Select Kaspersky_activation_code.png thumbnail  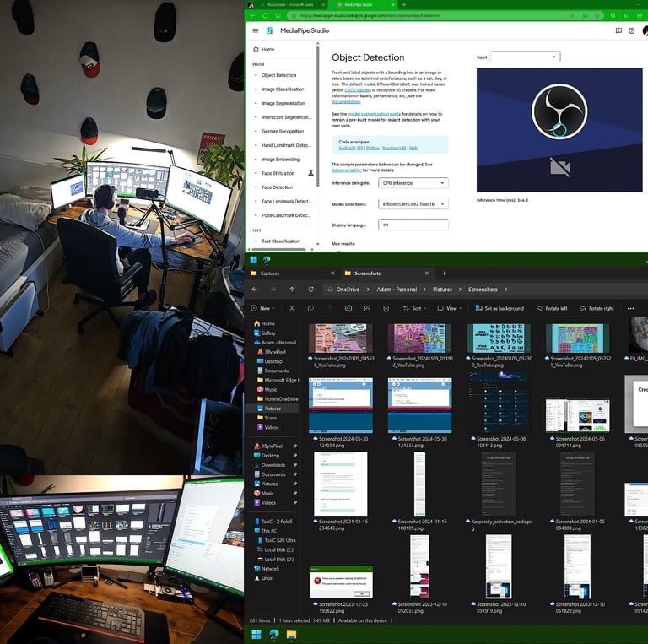coord(499,484)
